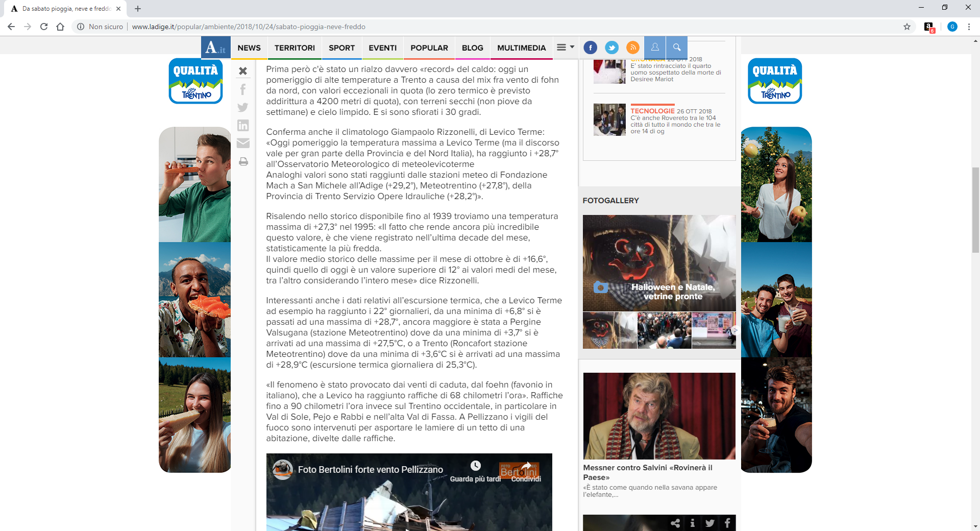Screen dimensions: 980x531
Task: Open the site search magnifier
Action: [x=677, y=47]
